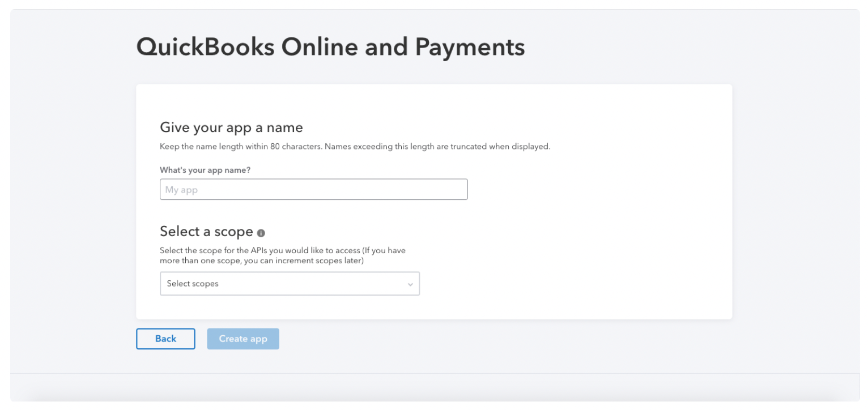Click the scope description about incrementing scopes later
Viewport: 868px width, 410px height.
point(283,255)
